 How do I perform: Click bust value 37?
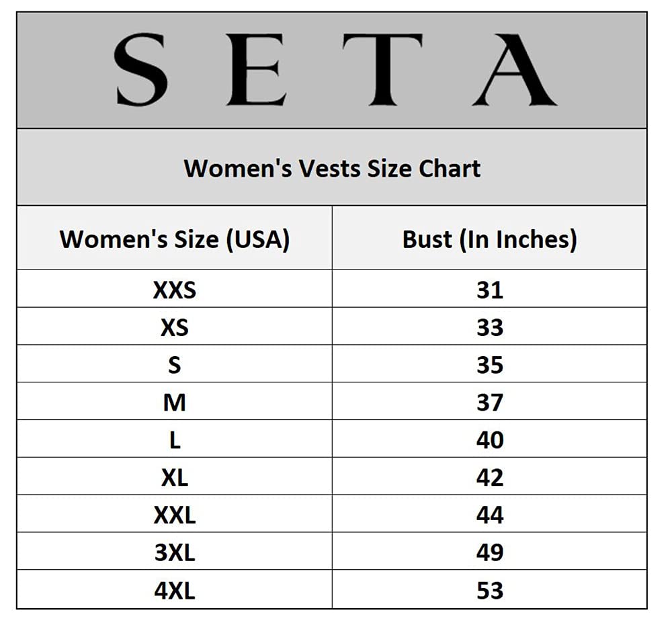tap(489, 403)
